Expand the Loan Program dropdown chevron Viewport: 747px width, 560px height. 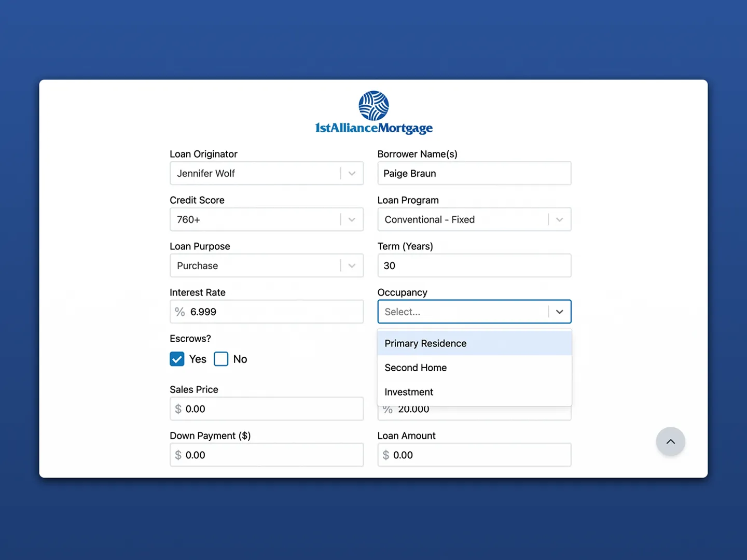(559, 220)
